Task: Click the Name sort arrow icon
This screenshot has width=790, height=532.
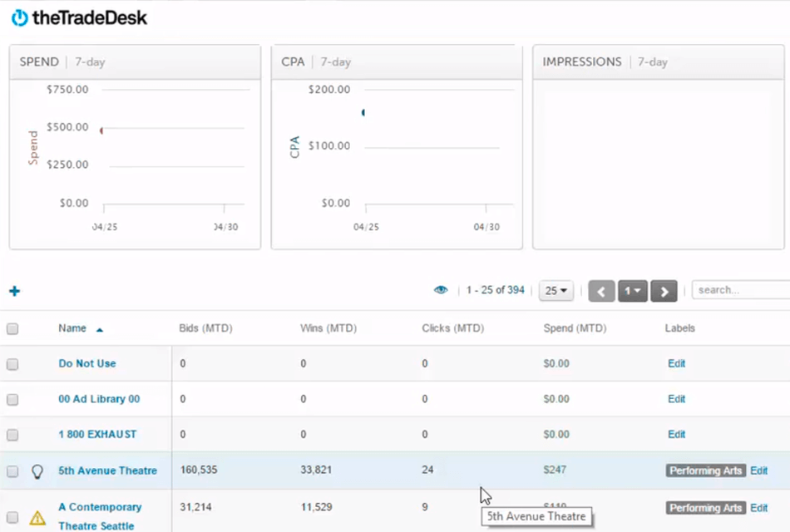Action: [x=100, y=330]
